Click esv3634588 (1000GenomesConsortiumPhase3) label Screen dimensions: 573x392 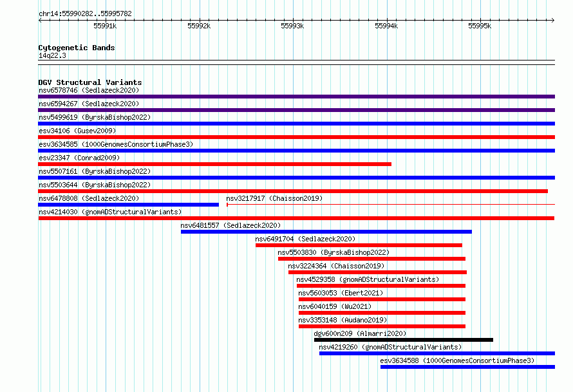pos(457,360)
